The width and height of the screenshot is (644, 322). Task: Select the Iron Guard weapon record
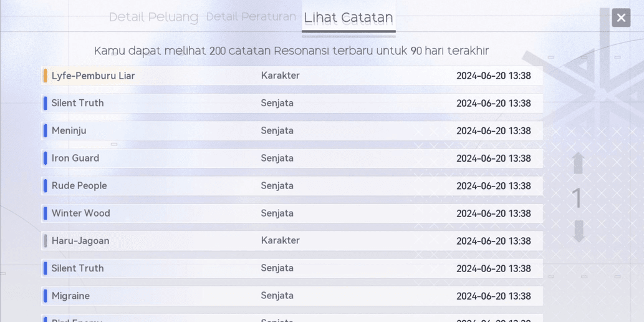click(x=292, y=159)
